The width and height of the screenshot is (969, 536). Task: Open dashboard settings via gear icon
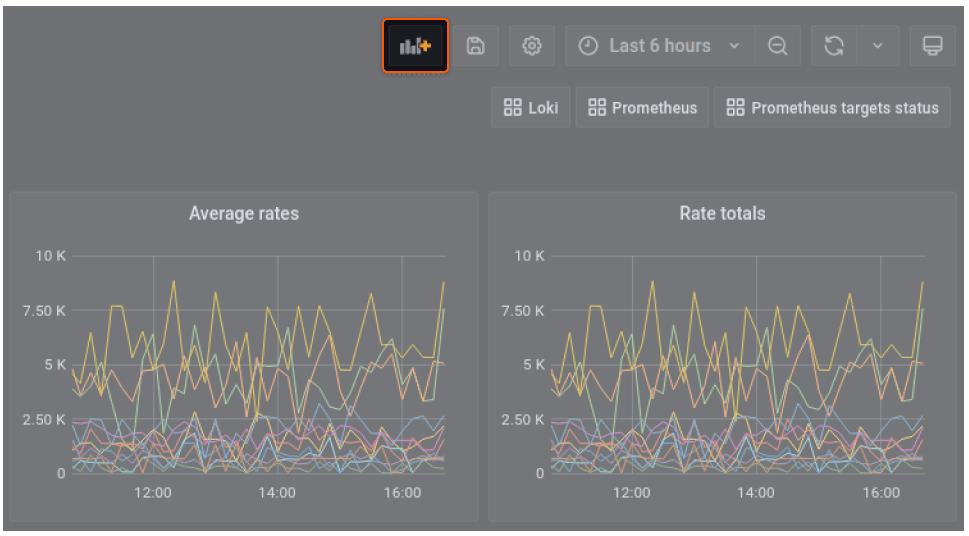point(531,46)
